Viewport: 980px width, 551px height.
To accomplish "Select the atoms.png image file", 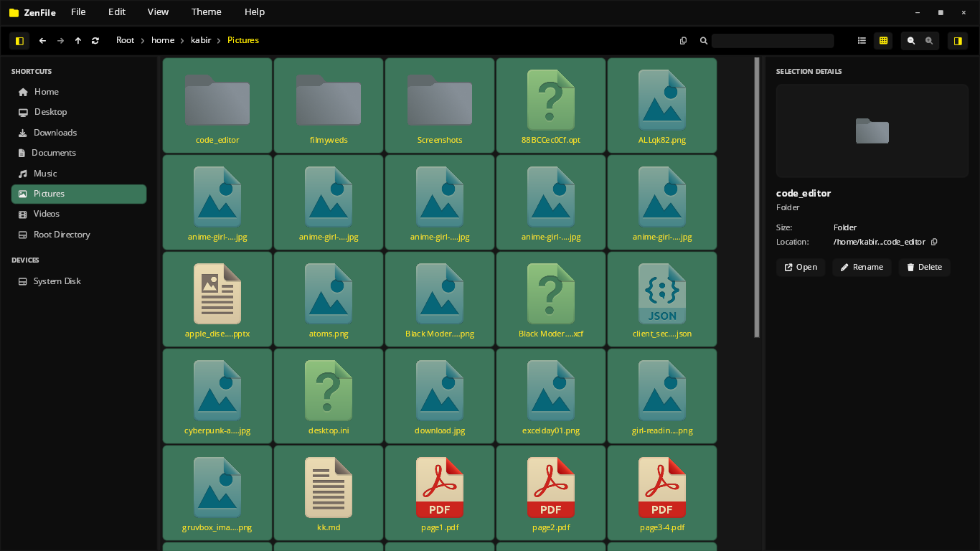I will tap(329, 299).
